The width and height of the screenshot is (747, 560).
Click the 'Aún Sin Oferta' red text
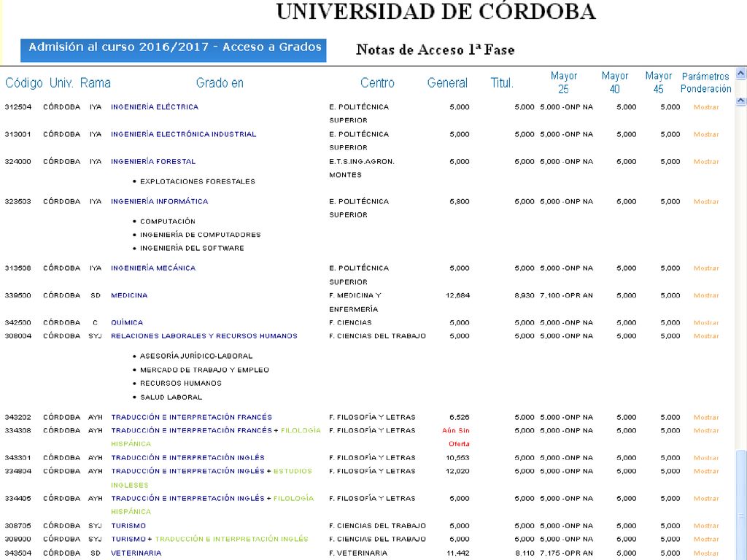(x=457, y=437)
